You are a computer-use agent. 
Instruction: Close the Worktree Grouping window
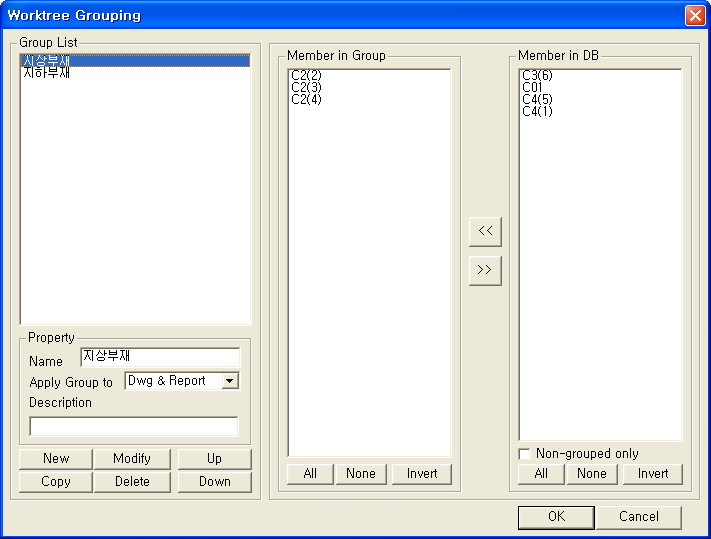click(x=695, y=15)
